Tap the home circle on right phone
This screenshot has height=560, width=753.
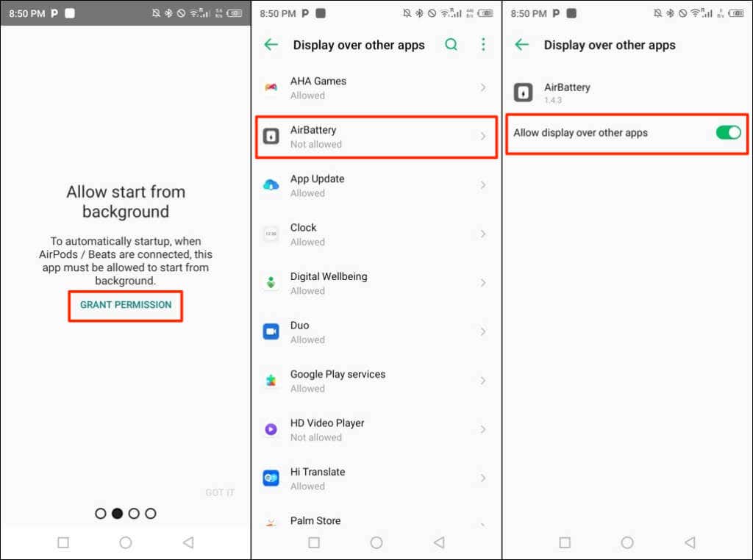627,542
